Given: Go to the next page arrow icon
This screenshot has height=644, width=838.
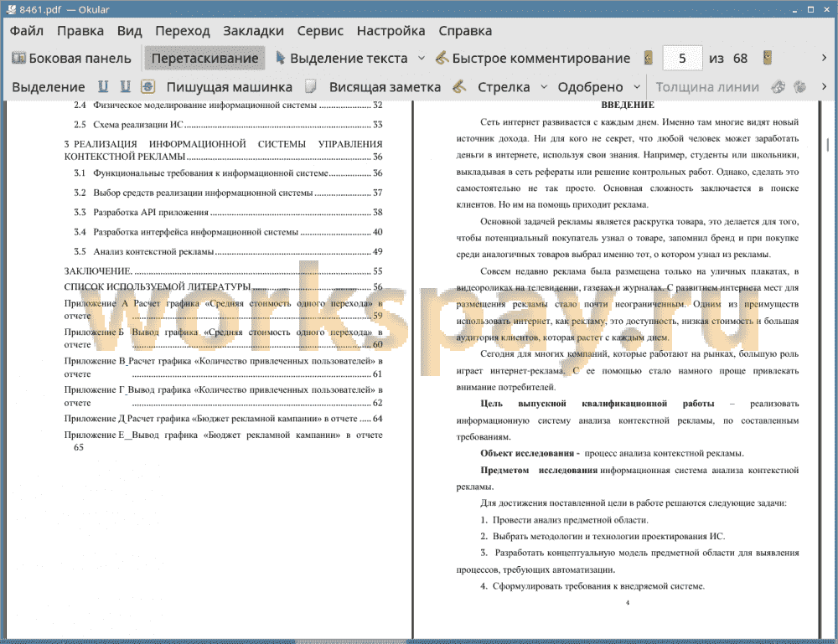Looking at the screenshot, I should pyautogui.click(x=768, y=58).
